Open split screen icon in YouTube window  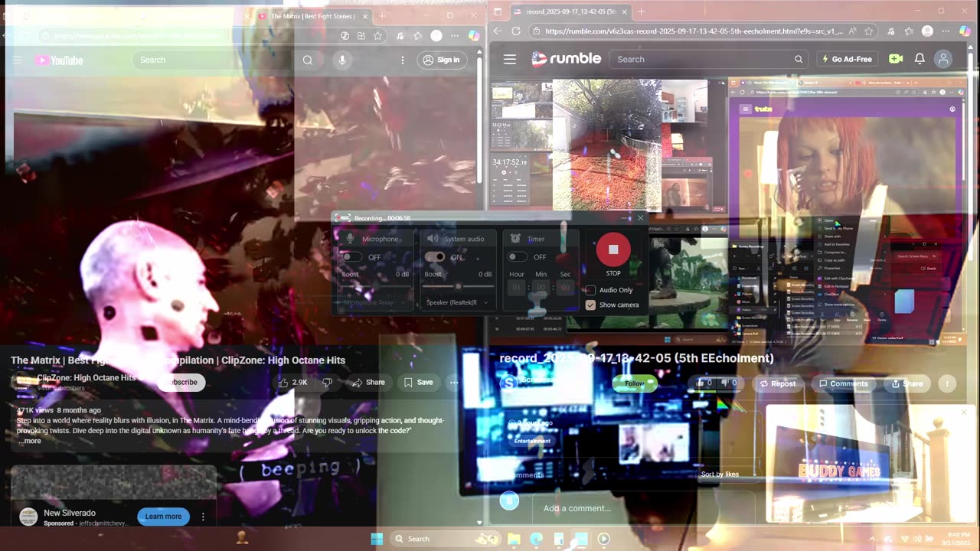(361, 36)
